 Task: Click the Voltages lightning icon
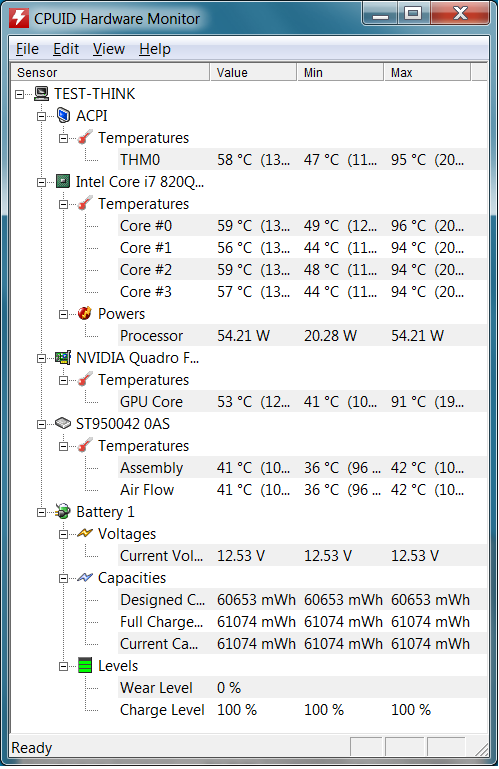[x=85, y=533]
